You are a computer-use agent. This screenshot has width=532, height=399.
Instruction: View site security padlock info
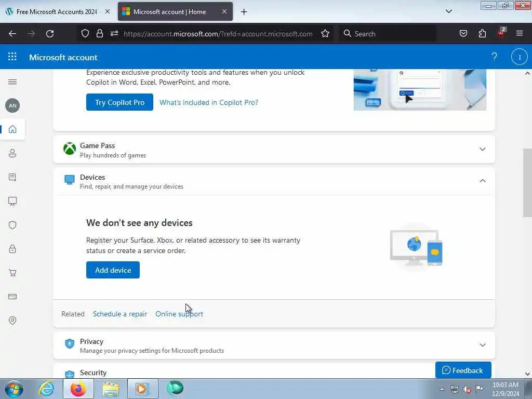pyautogui.click(x=99, y=33)
